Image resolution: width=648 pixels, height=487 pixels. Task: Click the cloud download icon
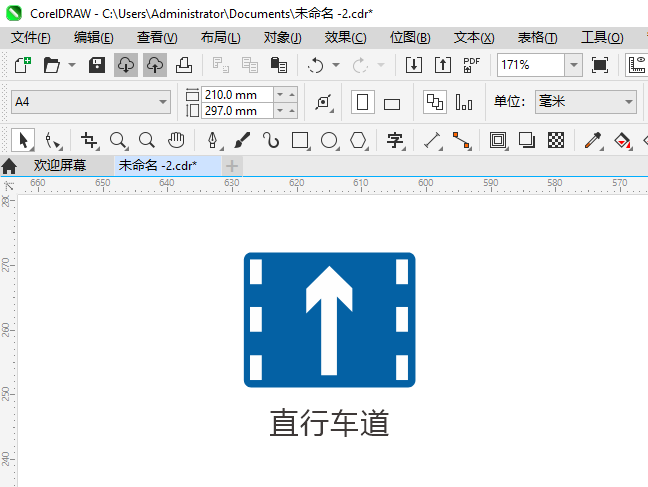tap(126, 65)
